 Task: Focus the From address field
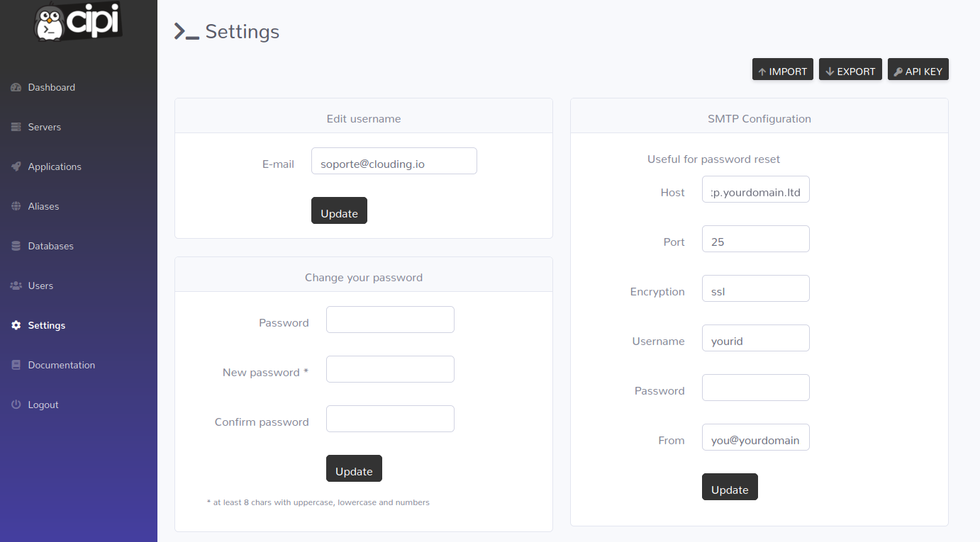pos(756,437)
